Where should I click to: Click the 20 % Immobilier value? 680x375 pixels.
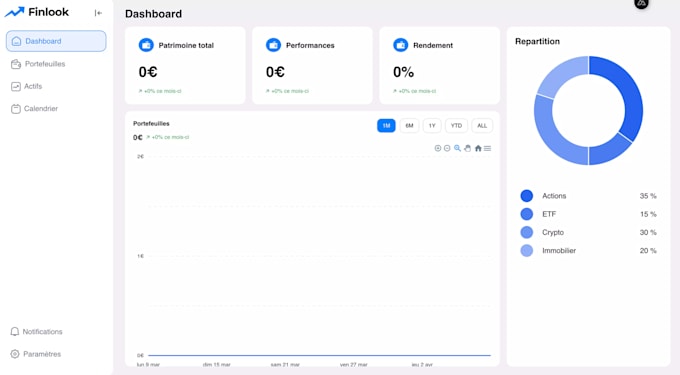tap(648, 251)
